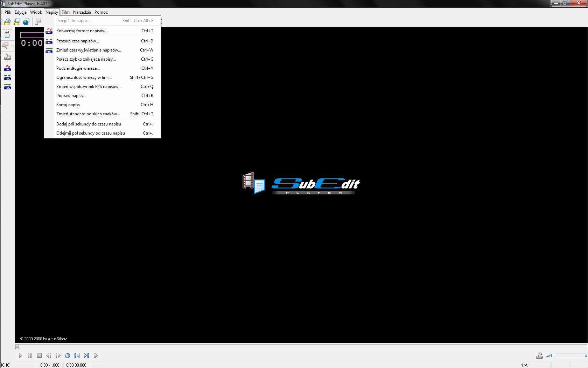Click sidebar shift subtitle time icon

[x=7, y=77]
